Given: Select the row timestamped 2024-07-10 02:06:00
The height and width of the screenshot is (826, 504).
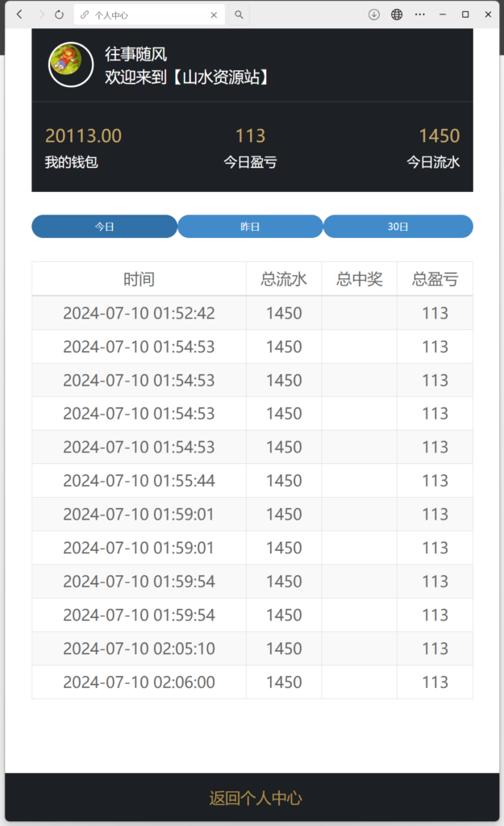Looking at the screenshot, I should pyautogui.click(x=252, y=682).
